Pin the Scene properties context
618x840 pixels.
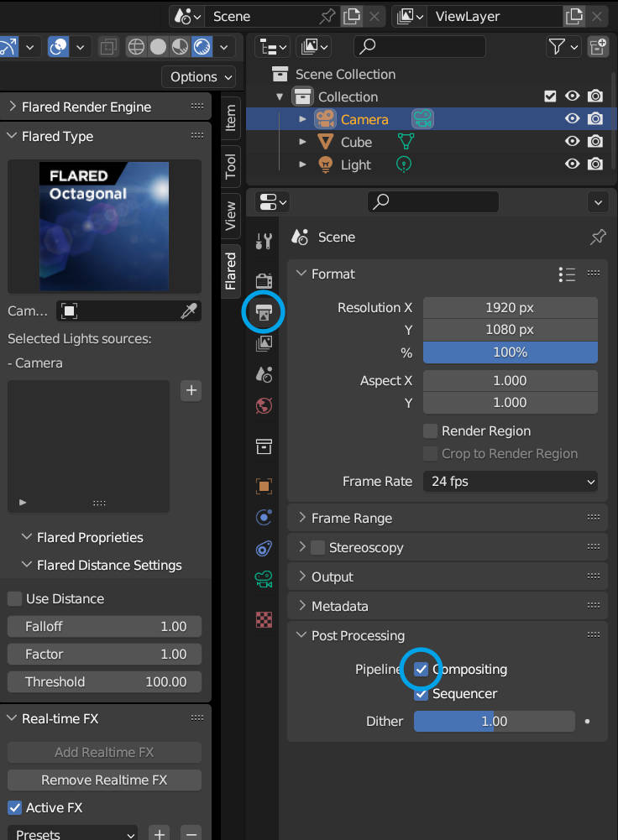tap(598, 237)
